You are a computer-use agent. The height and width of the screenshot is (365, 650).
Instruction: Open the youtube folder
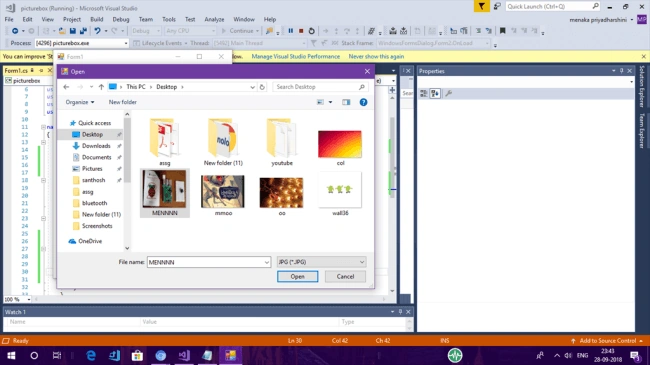(x=281, y=142)
